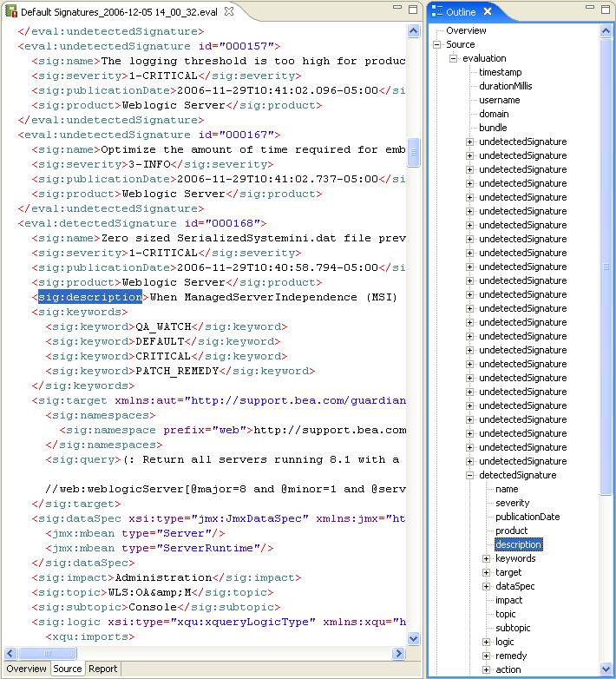
Task: Expand the dataSpec node in Outline
Action: [x=486, y=586]
